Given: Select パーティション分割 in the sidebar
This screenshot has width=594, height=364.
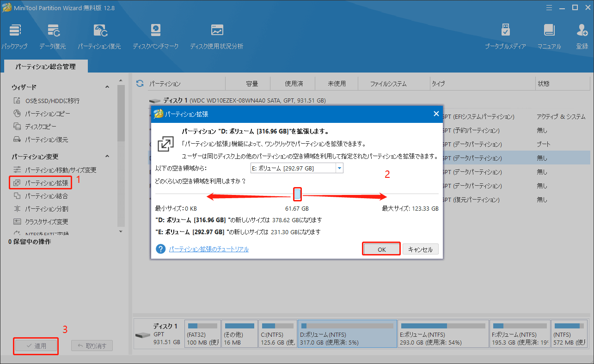Looking at the screenshot, I should [40, 209].
